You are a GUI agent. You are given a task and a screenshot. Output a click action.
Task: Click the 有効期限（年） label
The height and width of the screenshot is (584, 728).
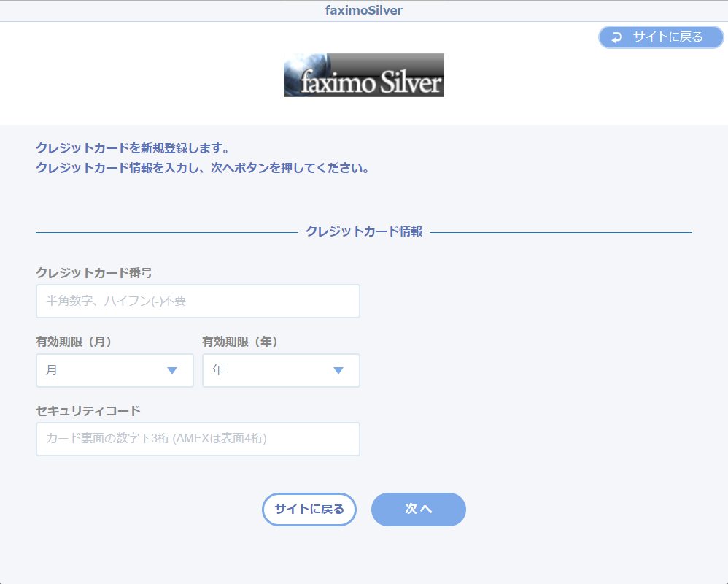click(x=239, y=342)
